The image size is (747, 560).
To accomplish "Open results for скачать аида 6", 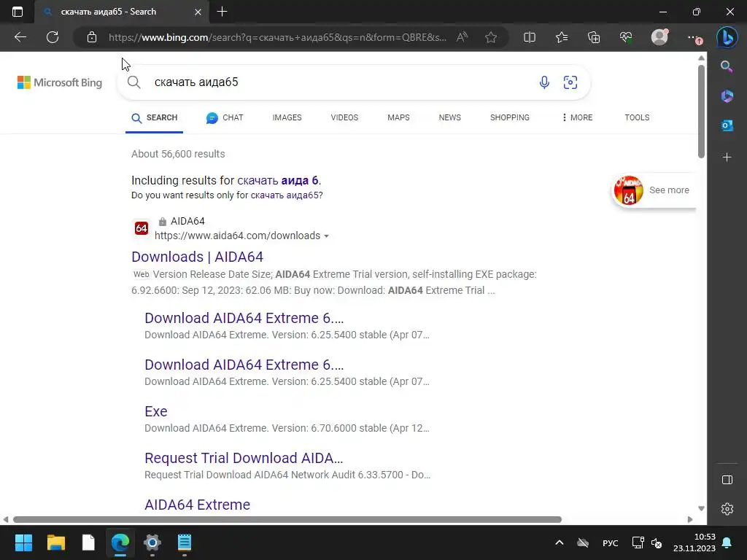I will pos(278,181).
